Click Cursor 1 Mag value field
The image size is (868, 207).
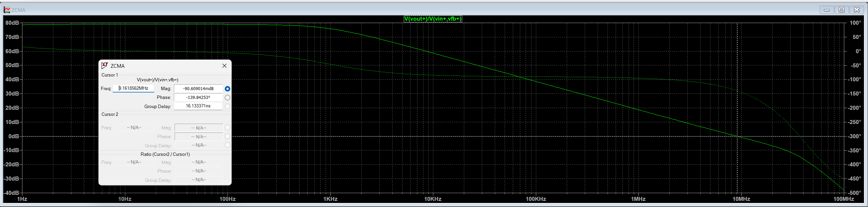click(x=198, y=89)
